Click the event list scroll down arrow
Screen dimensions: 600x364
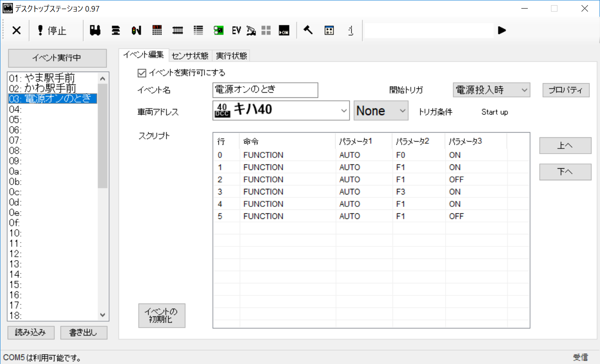(102, 315)
